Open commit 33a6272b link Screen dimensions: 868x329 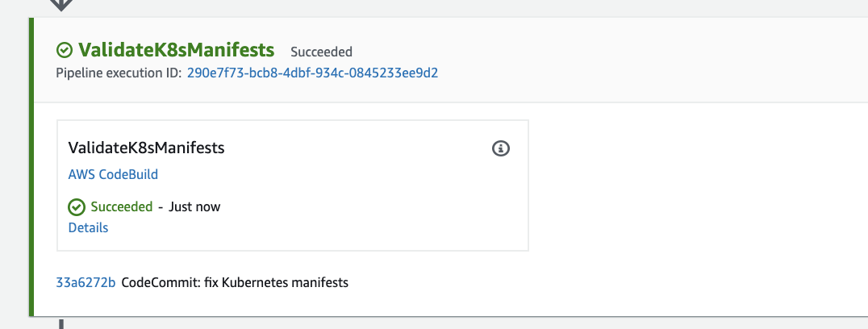point(86,282)
